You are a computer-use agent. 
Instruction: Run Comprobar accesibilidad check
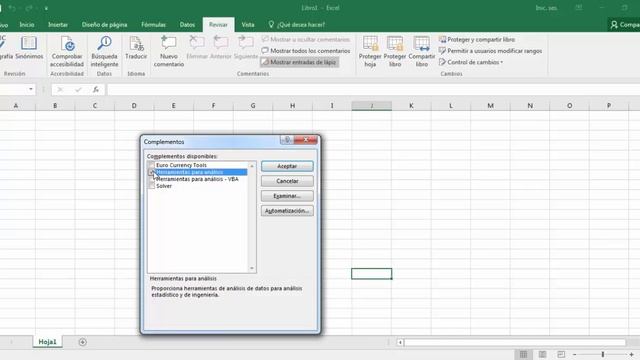(x=67, y=51)
